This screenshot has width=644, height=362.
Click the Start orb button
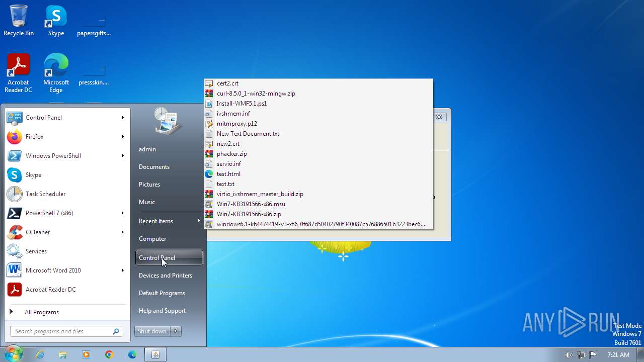(13, 354)
